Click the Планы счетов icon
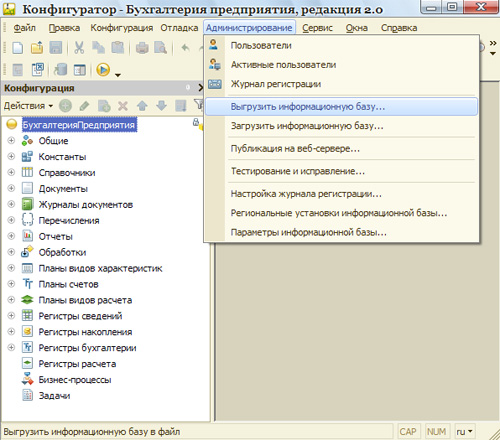The width and height of the screenshot is (500, 440). tap(27, 284)
